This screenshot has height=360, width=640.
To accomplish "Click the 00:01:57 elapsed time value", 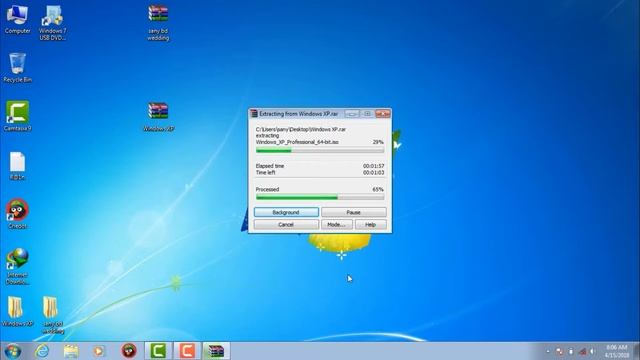I will tap(373, 166).
